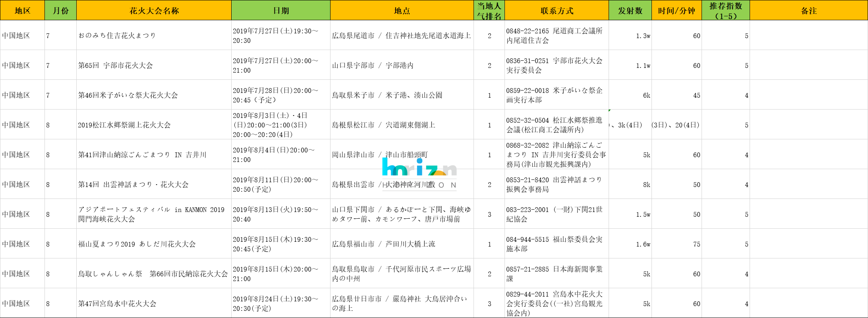Click launch count cell 1.6w

click(x=630, y=244)
